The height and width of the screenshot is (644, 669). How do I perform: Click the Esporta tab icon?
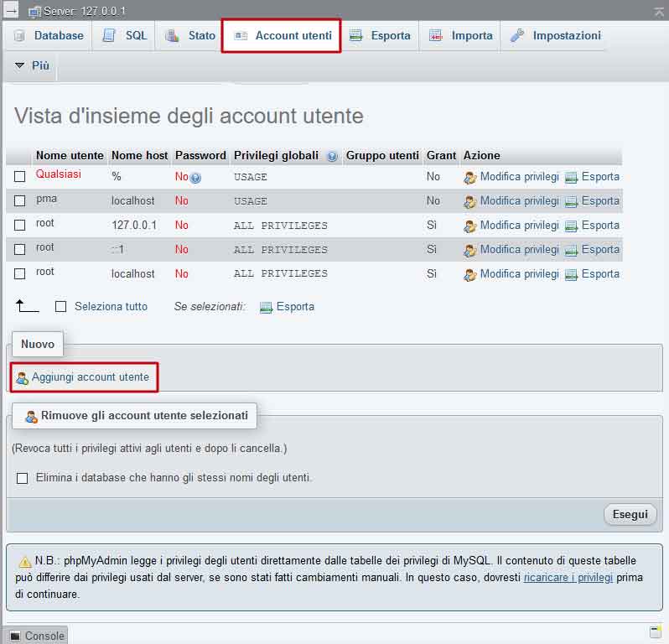coord(355,35)
